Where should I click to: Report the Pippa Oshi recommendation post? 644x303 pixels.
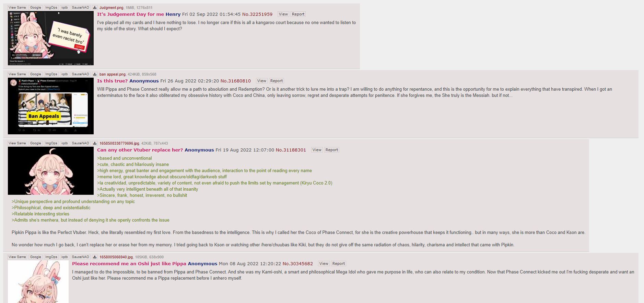click(x=338, y=263)
